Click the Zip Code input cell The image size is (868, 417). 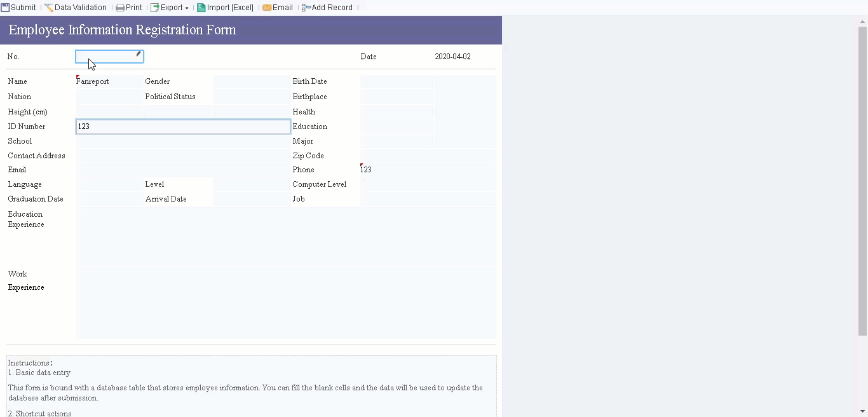pos(428,156)
